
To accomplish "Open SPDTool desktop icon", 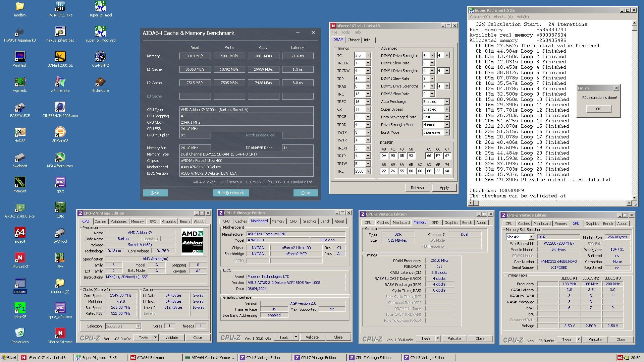I will (x=60, y=235).
